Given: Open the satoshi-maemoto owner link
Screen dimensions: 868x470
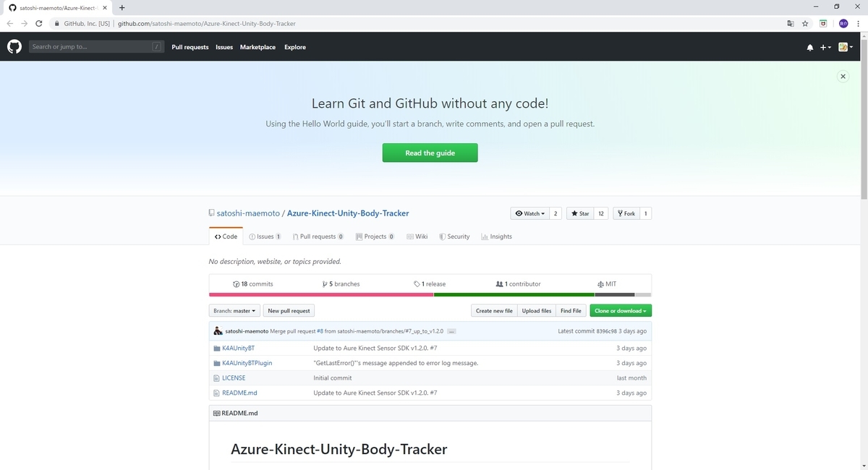Looking at the screenshot, I should 248,213.
